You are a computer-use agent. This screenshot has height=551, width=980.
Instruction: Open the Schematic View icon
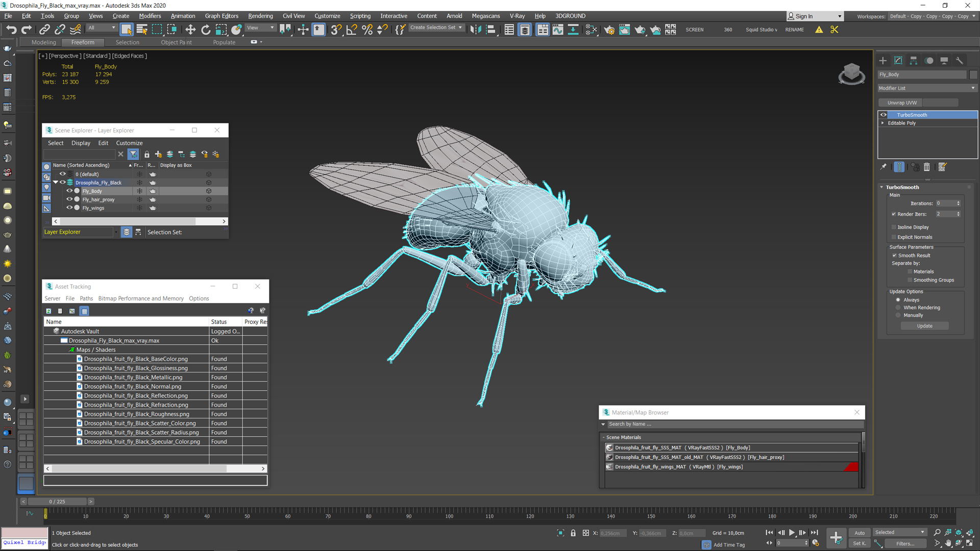point(573,30)
